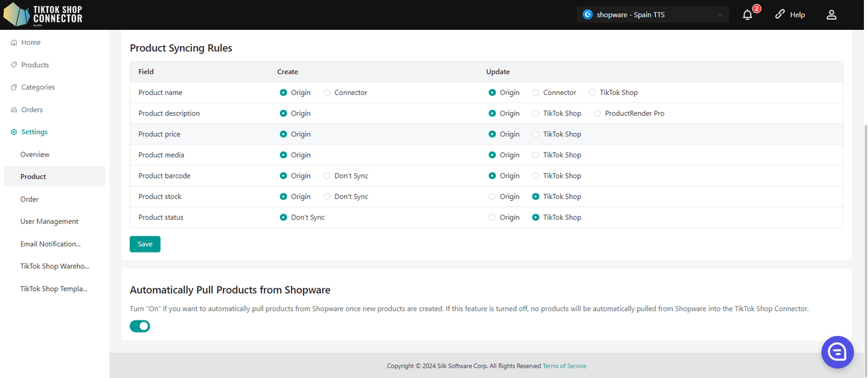Disable automatic product pull toggle
Screen dimensions: 868x378
[140, 326]
